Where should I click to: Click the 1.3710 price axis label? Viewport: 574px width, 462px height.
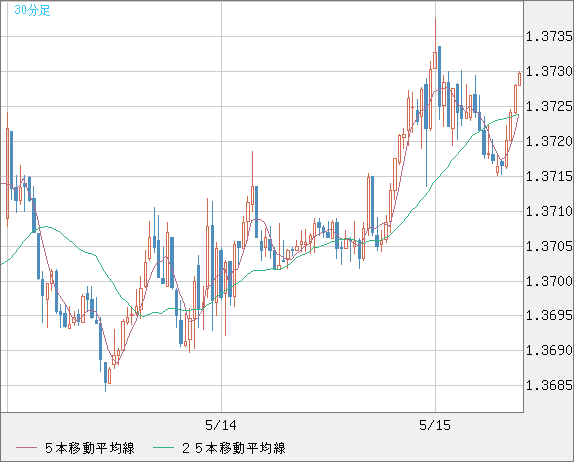549,211
